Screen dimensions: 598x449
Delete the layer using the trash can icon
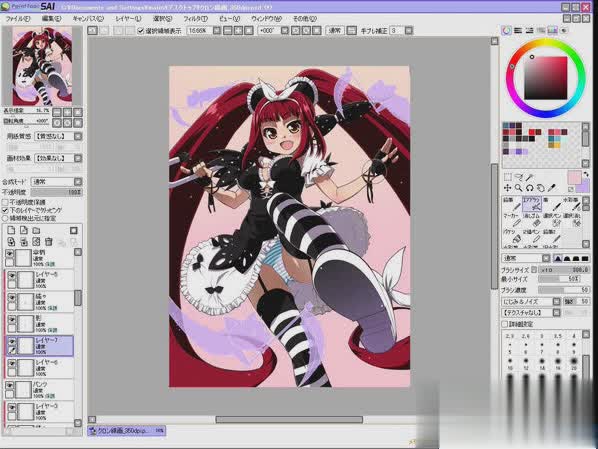[x=48, y=241]
